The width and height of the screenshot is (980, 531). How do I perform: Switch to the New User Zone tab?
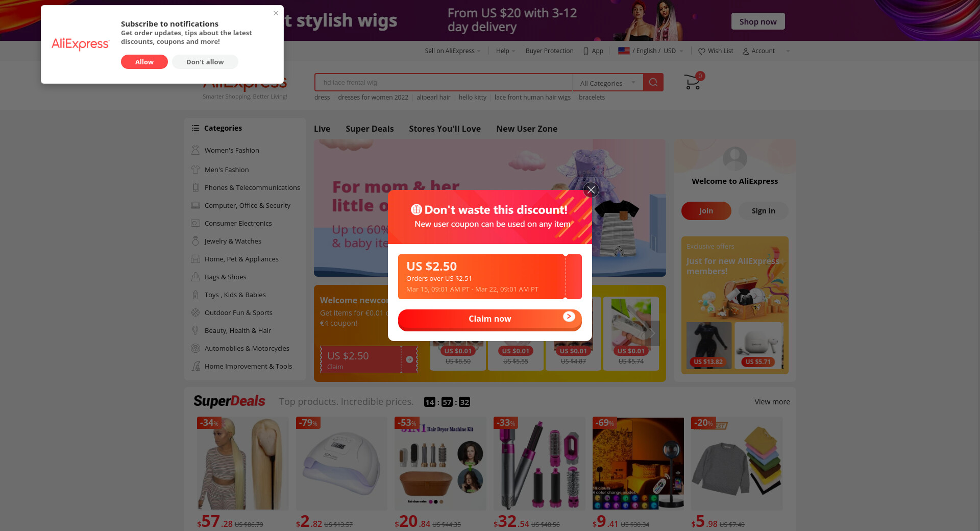(527, 129)
